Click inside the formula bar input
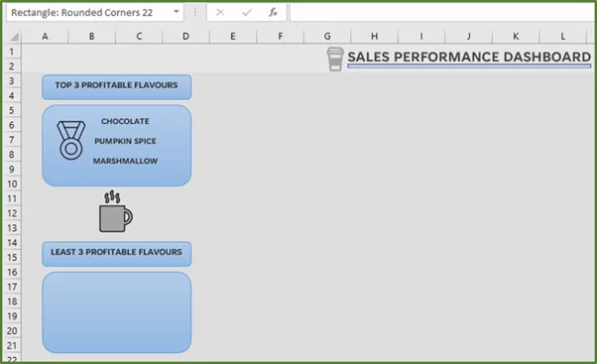The height and width of the screenshot is (364, 597). coord(443,13)
